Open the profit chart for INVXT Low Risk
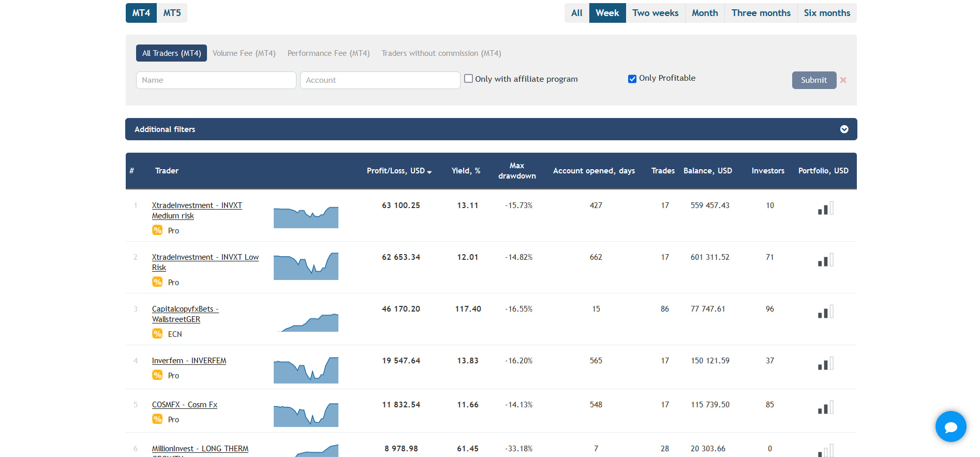Viewport: 980px width, 457px height. [306, 266]
